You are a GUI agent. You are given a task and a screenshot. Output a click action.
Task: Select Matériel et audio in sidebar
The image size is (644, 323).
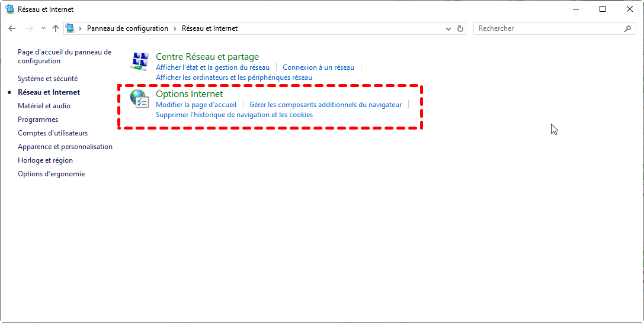coord(44,106)
